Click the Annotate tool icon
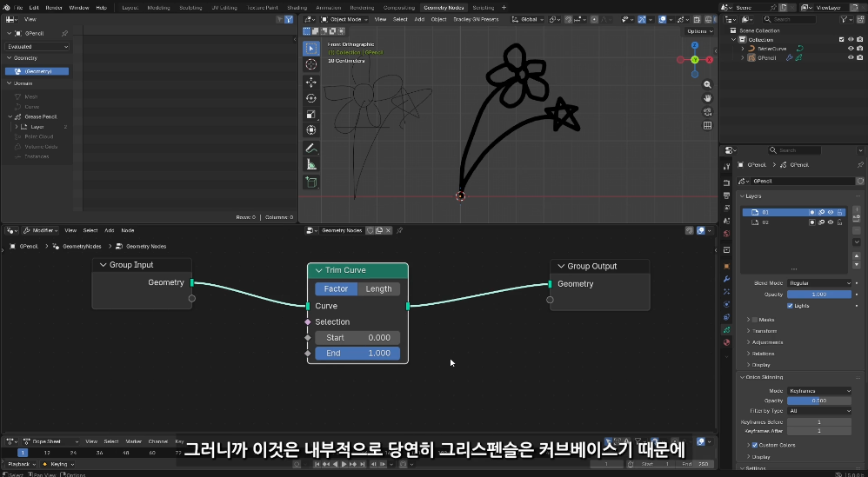 click(x=311, y=148)
